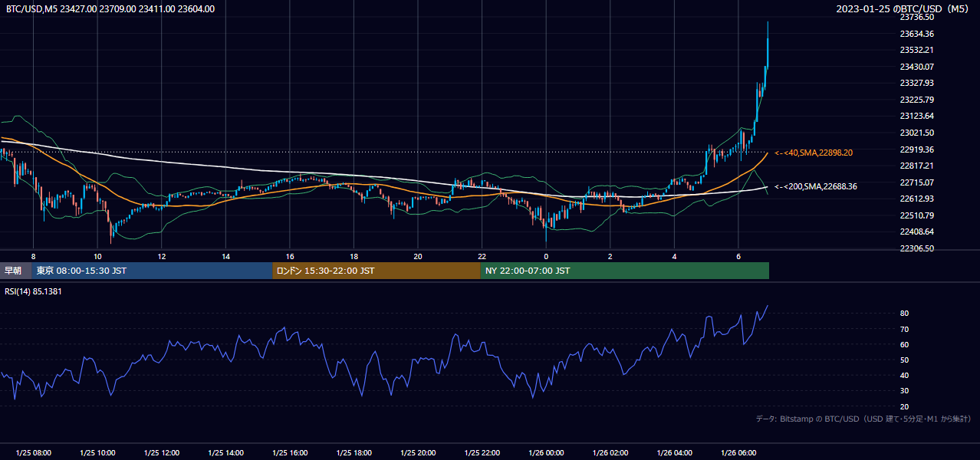Click the date label 1/26 02:00
Image resolution: width=980 pixels, height=460 pixels.
(x=610, y=453)
